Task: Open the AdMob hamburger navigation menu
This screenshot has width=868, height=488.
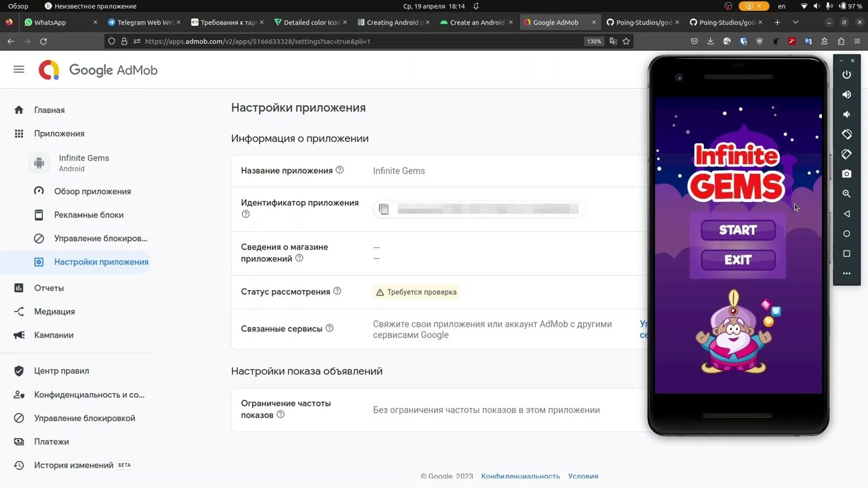Action: [19, 70]
